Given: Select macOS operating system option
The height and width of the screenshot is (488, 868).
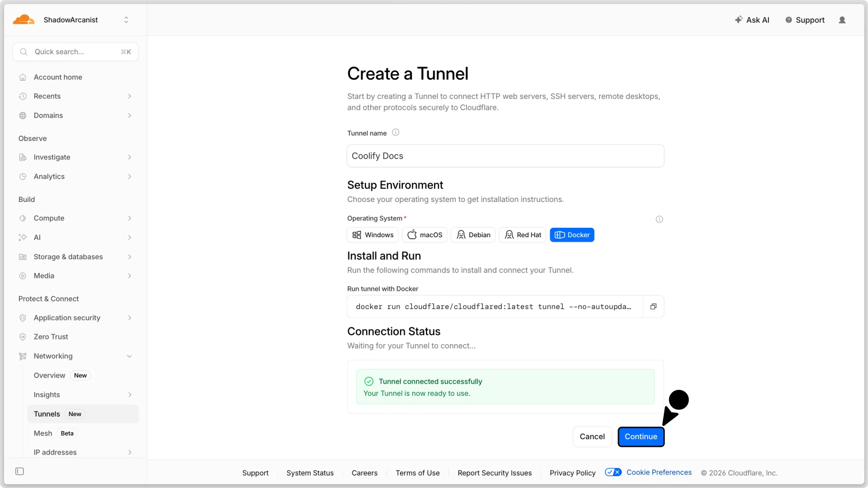Looking at the screenshot, I should tap(425, 235).
